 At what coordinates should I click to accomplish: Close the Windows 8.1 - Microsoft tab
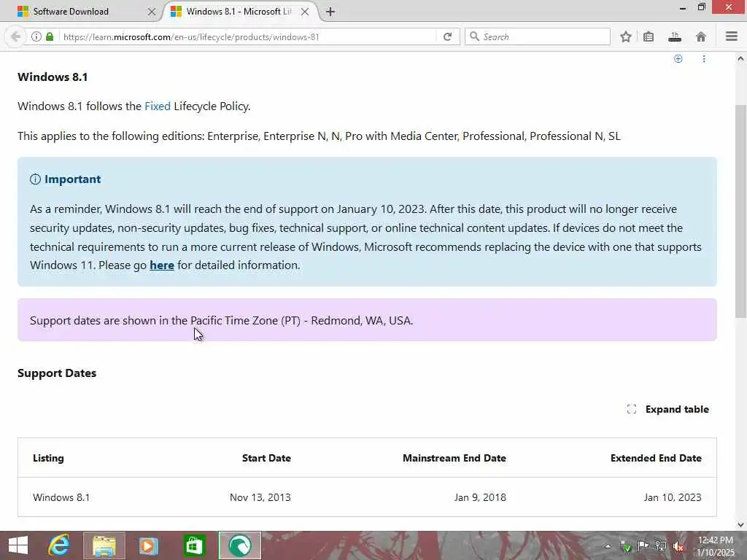pos(305,12)
